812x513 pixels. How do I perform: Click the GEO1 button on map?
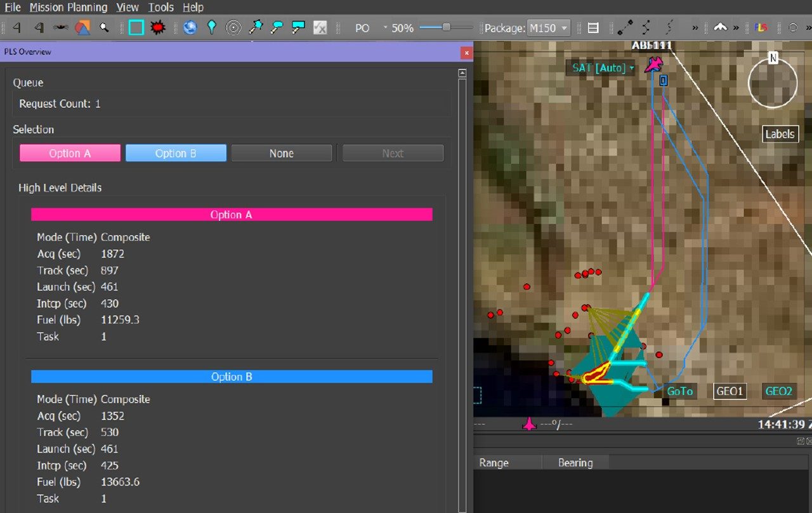click(730, 391)
